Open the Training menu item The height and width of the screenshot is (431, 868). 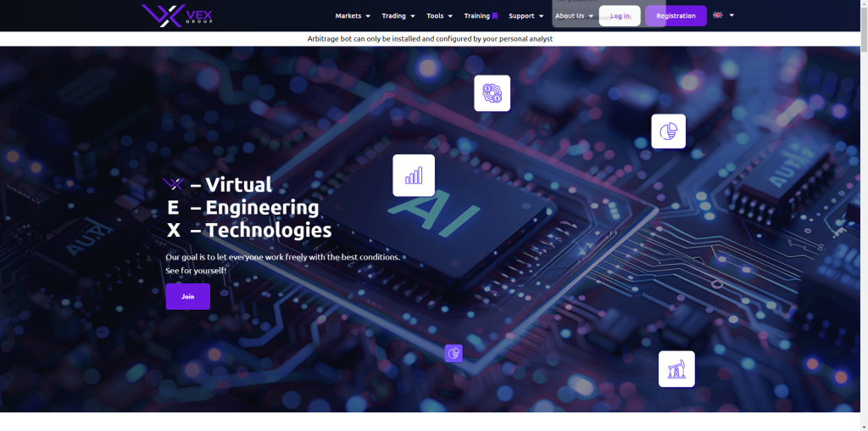pyautogui.click(x=476, y=16)
